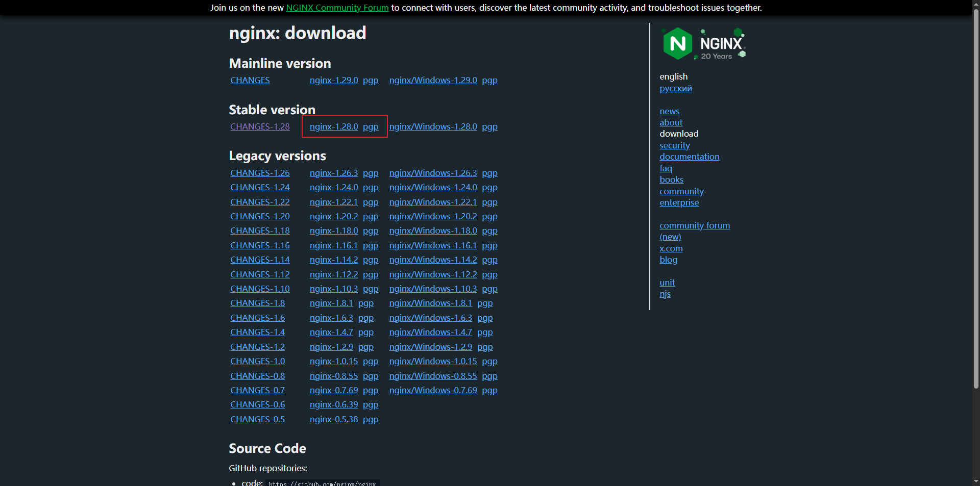
Task: Open community page in sidebar
Action: [681, 191]
